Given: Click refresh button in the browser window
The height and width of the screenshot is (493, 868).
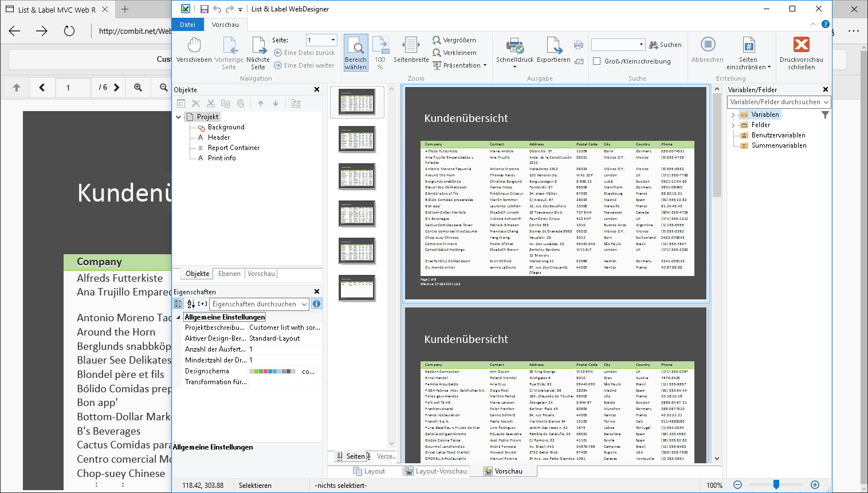Looking at the screenshot, I should pos(69,31).
